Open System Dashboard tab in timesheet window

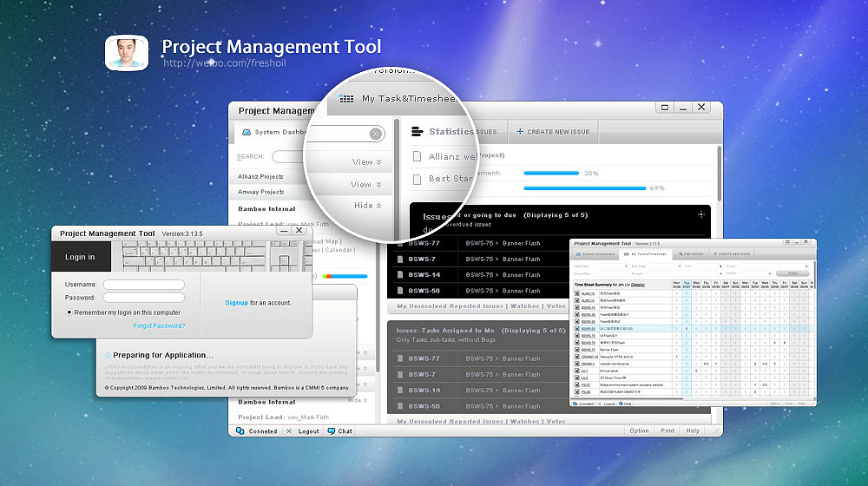[595, 254]
